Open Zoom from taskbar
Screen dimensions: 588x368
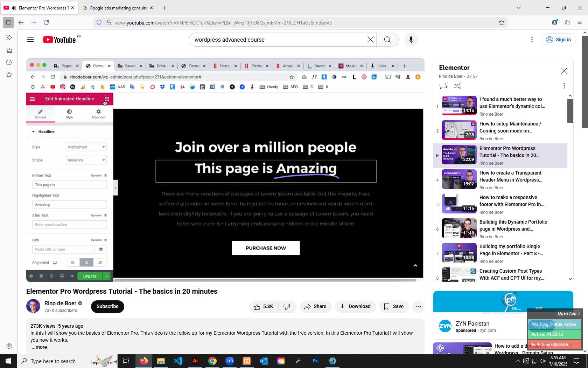click(x=230, y=361)
